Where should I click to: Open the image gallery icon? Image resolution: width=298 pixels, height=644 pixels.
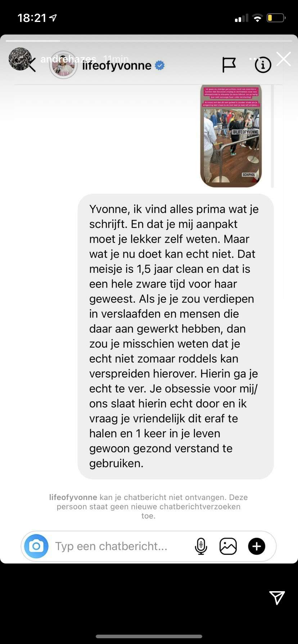(228, 546)
